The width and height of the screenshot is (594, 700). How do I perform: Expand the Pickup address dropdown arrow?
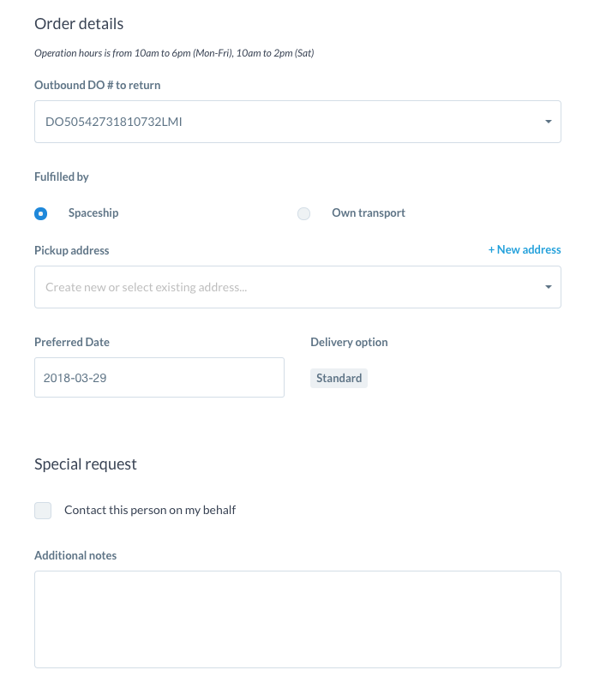coord(549,287)
